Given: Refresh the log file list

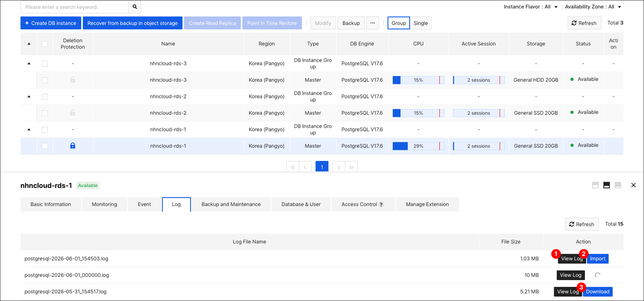Looking at the screenshot, I should pyautogui.click(x=582, y=224).
